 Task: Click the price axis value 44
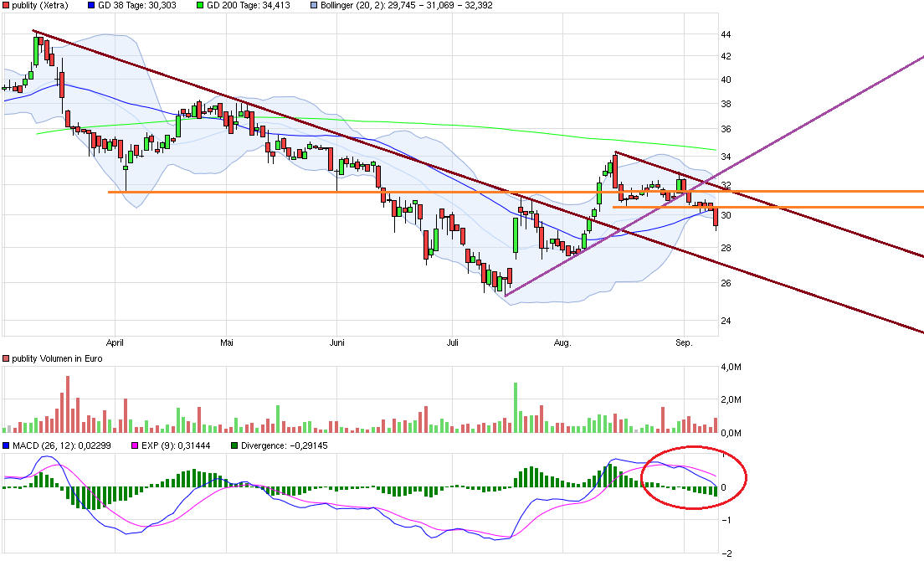726,35
